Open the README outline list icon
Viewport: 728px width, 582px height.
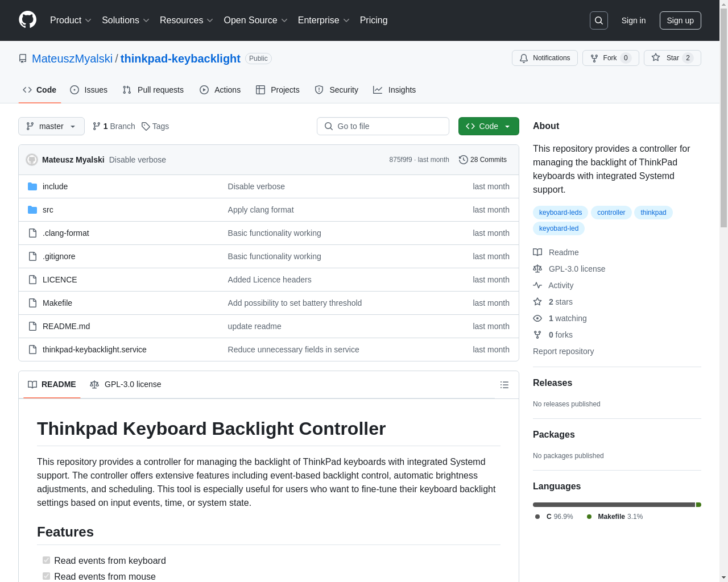[504, 385]
